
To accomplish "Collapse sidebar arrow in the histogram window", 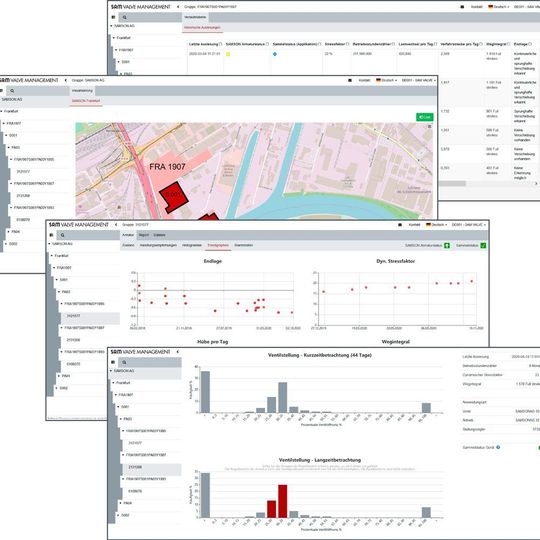I will pyautogui.click(x=178, y=352).
